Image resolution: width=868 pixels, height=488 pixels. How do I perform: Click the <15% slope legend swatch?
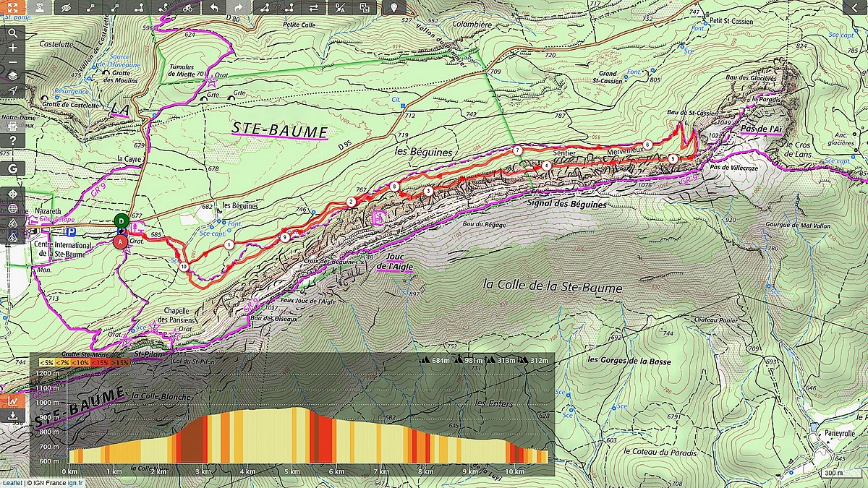pyautogui.click(x=99, y=362)
